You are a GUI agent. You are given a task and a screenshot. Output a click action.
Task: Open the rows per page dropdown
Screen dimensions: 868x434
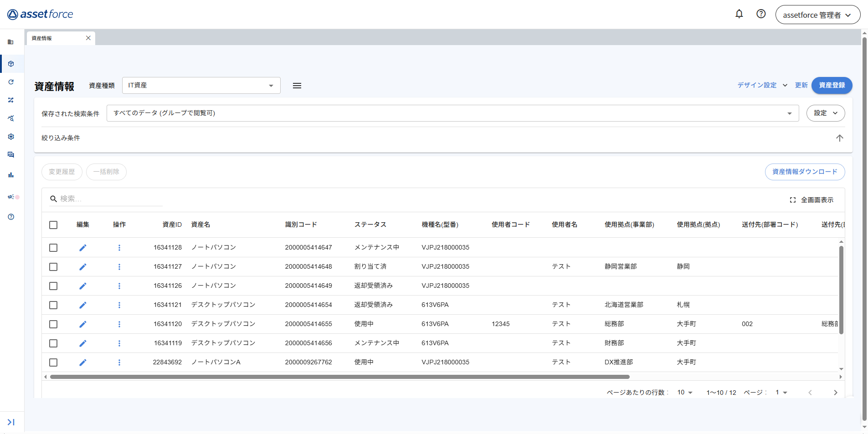(684, 393)
